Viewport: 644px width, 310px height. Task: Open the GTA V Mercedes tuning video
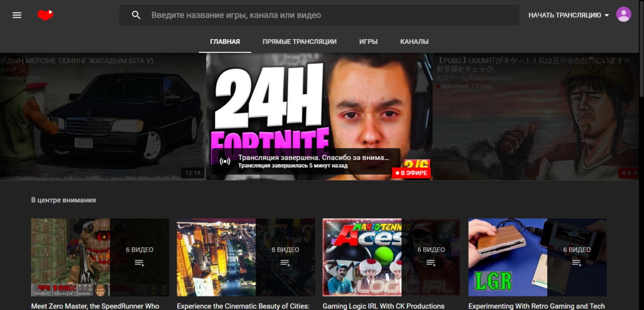(102, 118)
